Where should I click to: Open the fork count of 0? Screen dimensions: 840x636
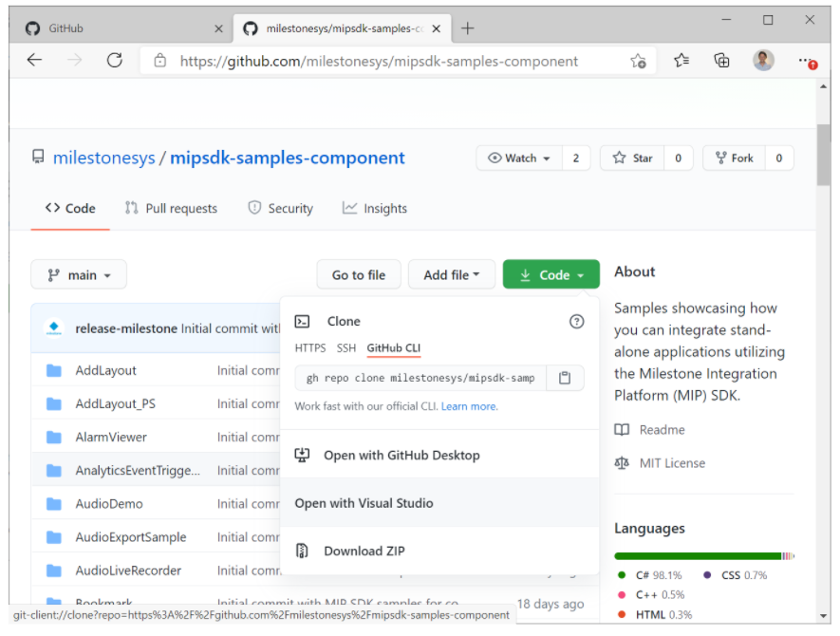(779, 159)
